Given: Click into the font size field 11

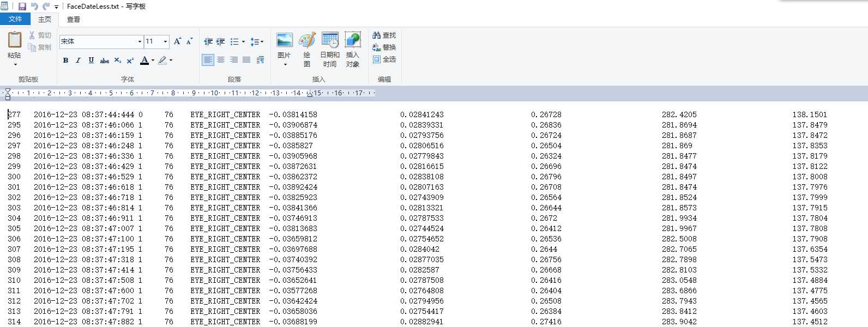Looking at the screenshot, I should pyautogui.click(x=153, y=41).
